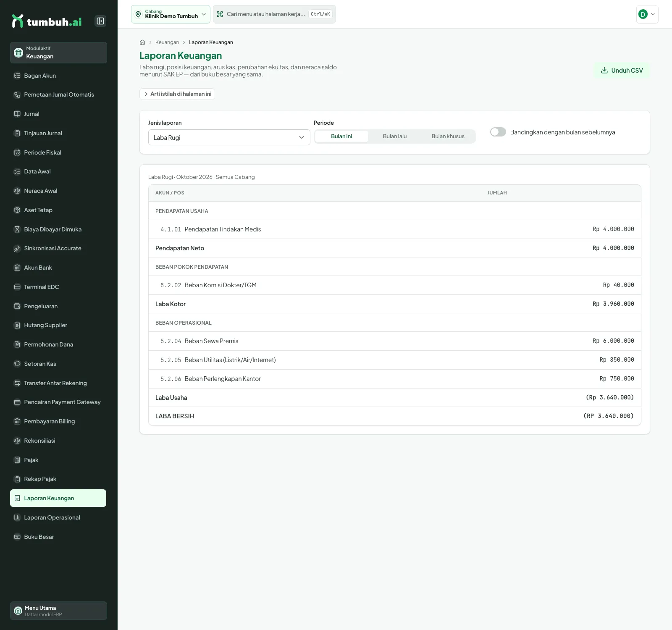Click the search menu input field

coord(274,14)
